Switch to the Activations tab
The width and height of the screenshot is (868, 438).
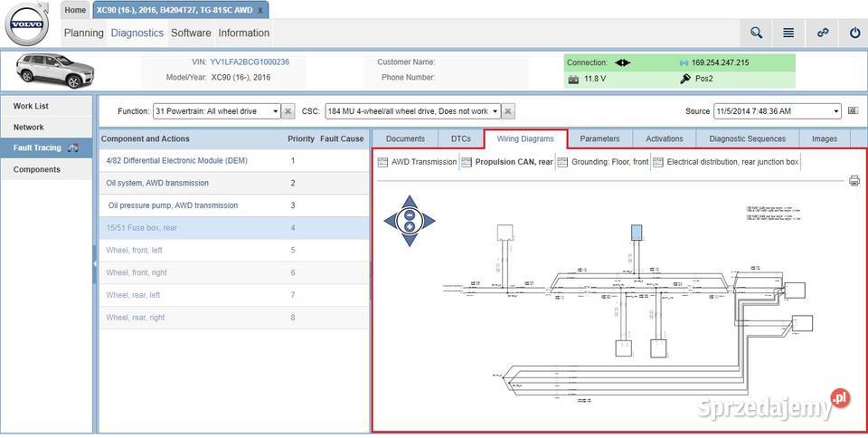click(x=665, y=138)
